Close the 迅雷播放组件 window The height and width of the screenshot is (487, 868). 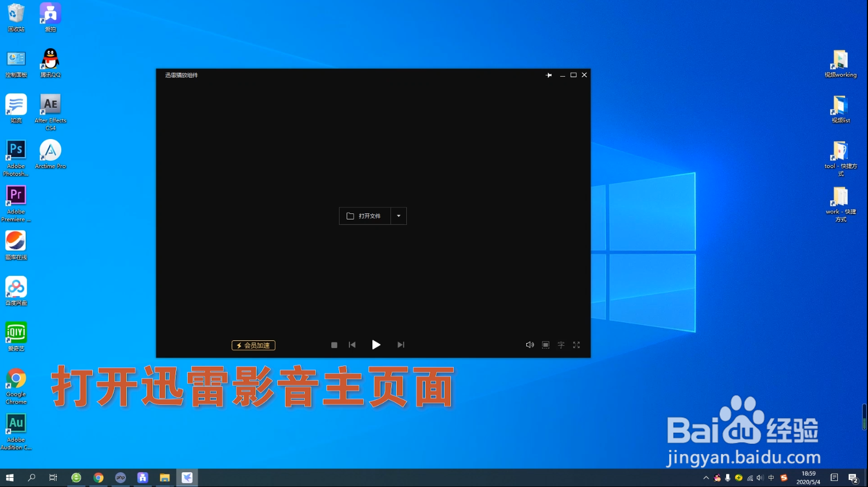[x=584, y=75]
